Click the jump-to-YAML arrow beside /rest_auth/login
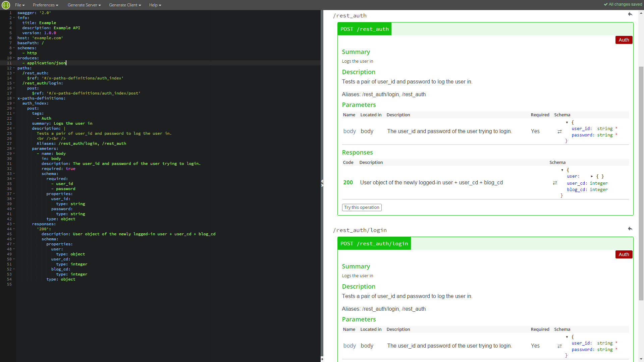 pyautogui.click(x=630, y=229)
